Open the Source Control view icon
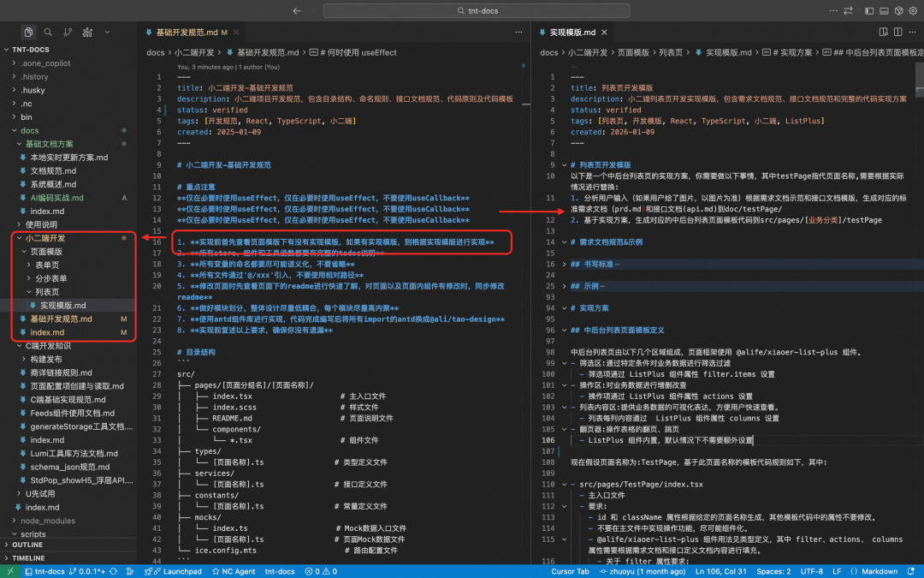The image size is (924, 578). pos(68,33)
